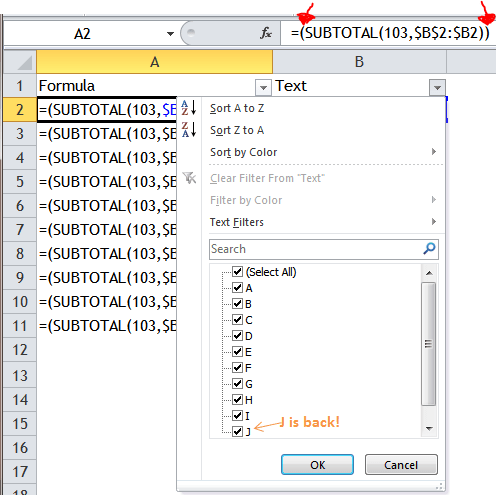
Task: Uncheck the H filter checkbox
Action: pyautogui.click(x=237, y=400)
